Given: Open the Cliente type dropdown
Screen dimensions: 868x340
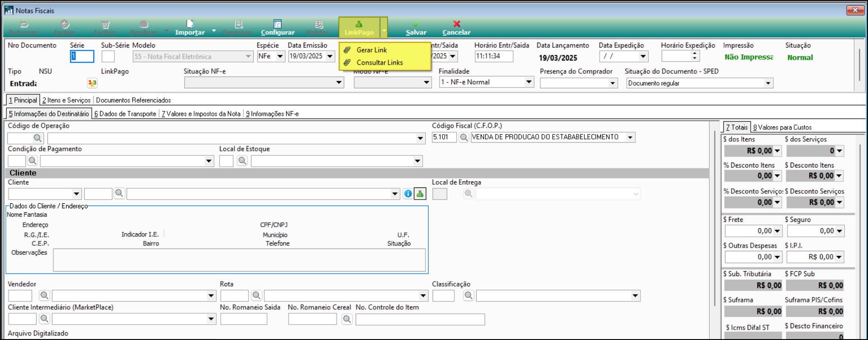Looking at the screenshot, I should (x=76, y=194).
